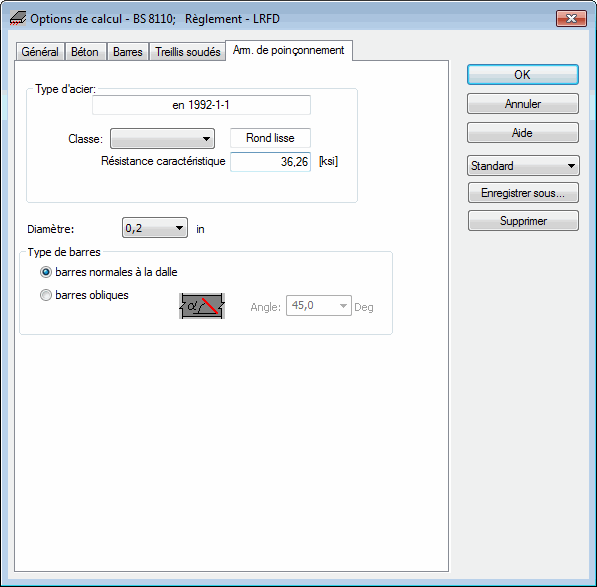Select the Arm. de poinçonnement tab
This screenshot has width=597, height=587.
(x=289, y=50)
